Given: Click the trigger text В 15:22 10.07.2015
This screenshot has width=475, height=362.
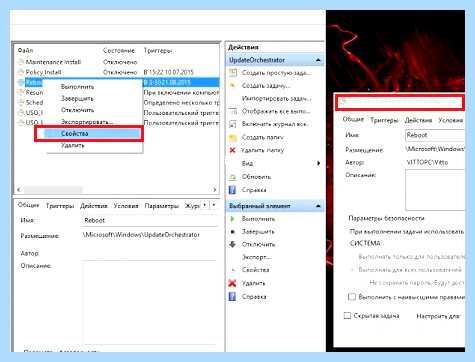Looking at the screenshot, I should tap(169, 72).
